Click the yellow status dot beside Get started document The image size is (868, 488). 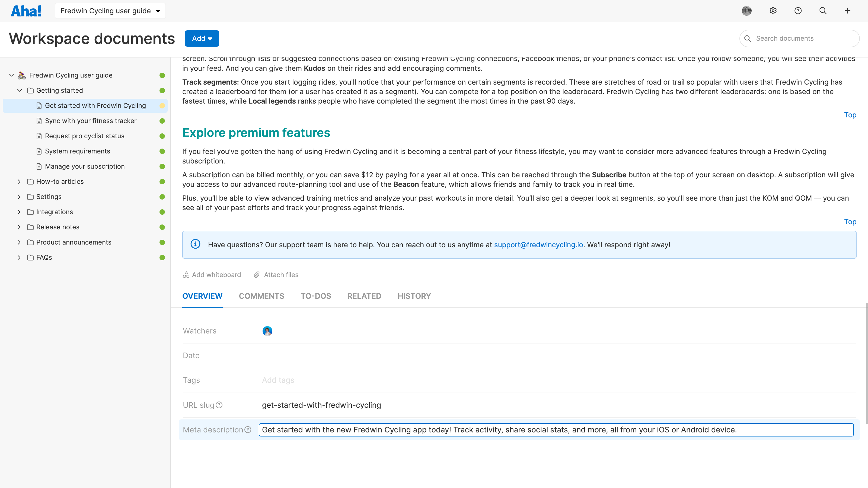click(163, 105)
